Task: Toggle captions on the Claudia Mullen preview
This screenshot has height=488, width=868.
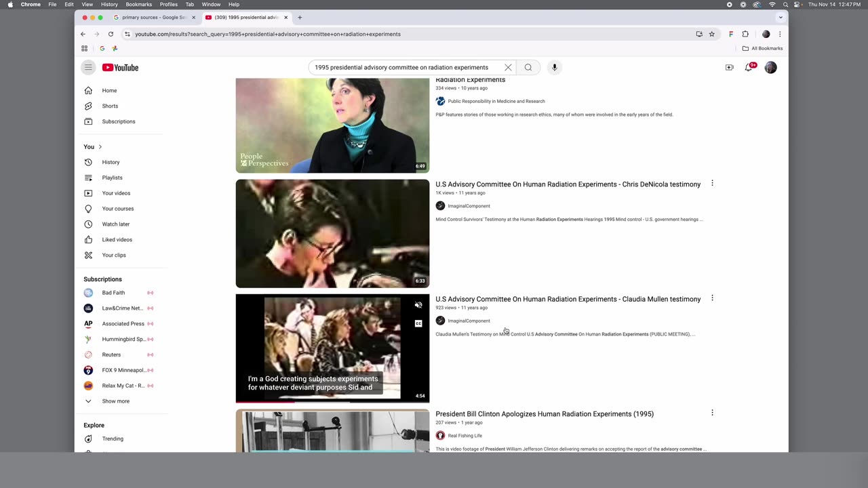Action: coord(418,323)
